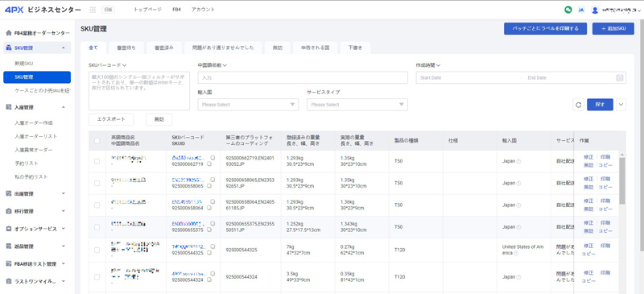Copy SKUID 925000662719 with the copy icon
The width and height of the screenshot is (644, 294).
208,164
